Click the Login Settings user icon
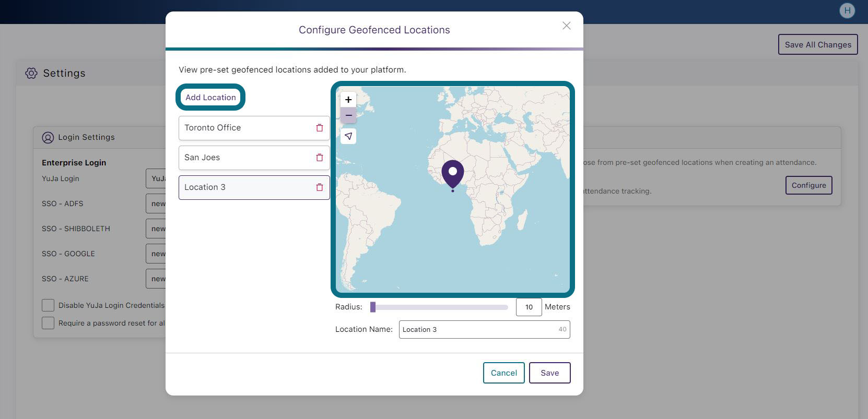868x419 pixels. (x=48, y=137)
